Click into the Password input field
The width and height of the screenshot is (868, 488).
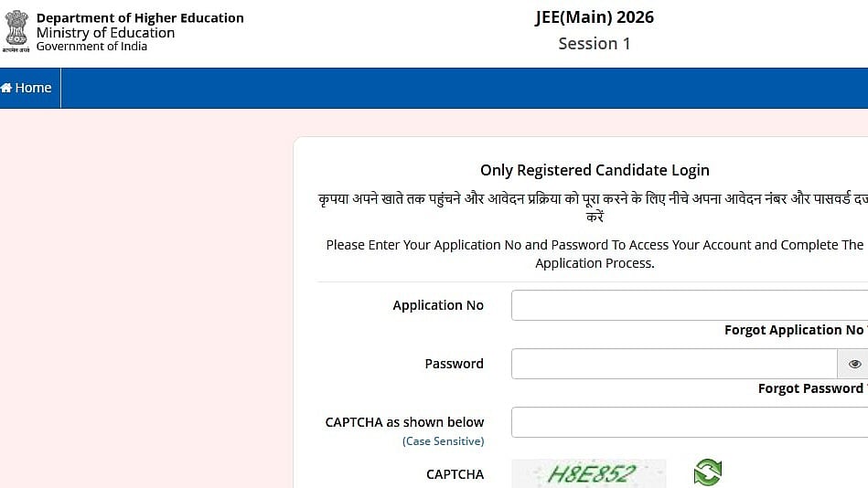coord(674,364)
